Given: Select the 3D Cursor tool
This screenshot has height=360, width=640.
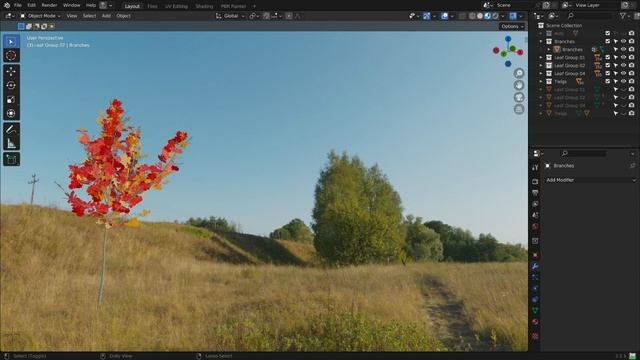Looking at the screenshot, I should [11, 56].
